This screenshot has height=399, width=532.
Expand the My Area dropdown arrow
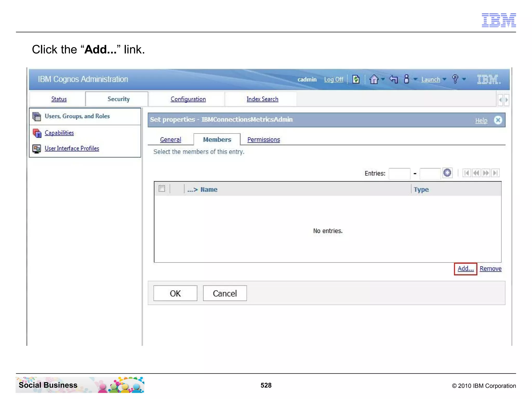pos(415,79)
